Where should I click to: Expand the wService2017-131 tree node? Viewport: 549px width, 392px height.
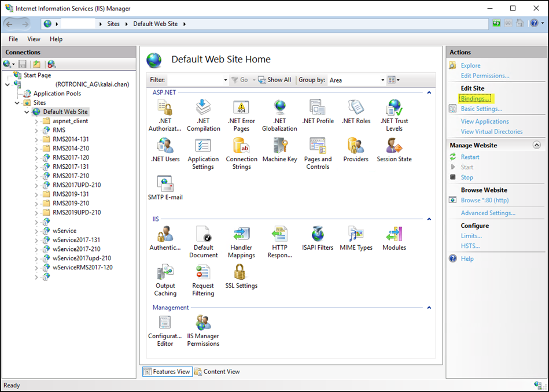36,240
